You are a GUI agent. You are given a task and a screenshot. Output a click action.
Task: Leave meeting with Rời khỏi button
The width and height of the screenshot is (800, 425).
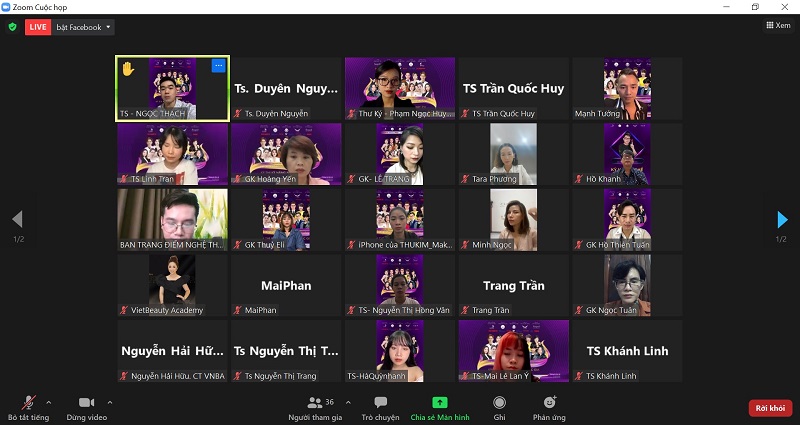tap(770, 408)
